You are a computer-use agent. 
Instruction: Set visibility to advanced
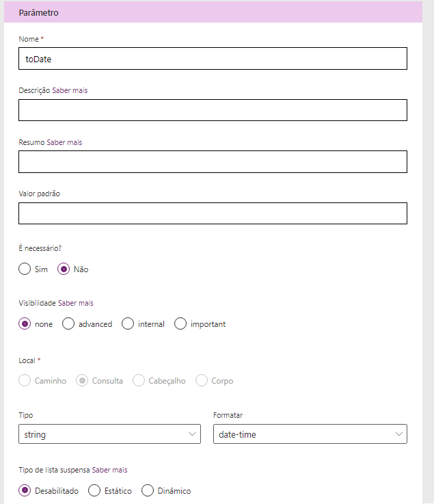click(68, 324)
